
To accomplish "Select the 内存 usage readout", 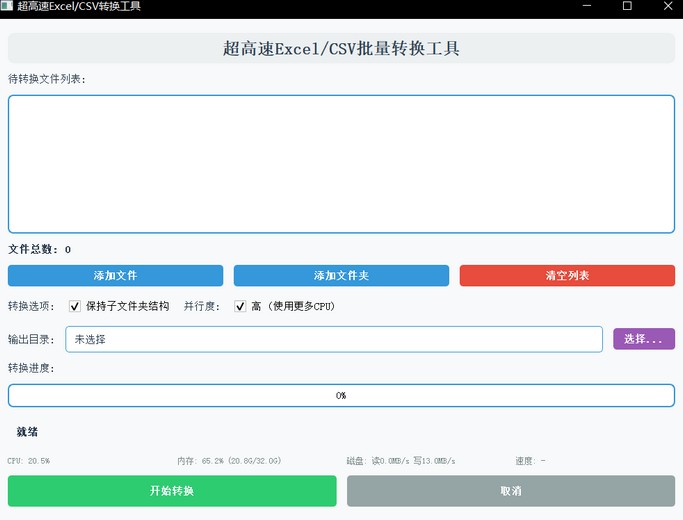I will [x=229, y=461].
